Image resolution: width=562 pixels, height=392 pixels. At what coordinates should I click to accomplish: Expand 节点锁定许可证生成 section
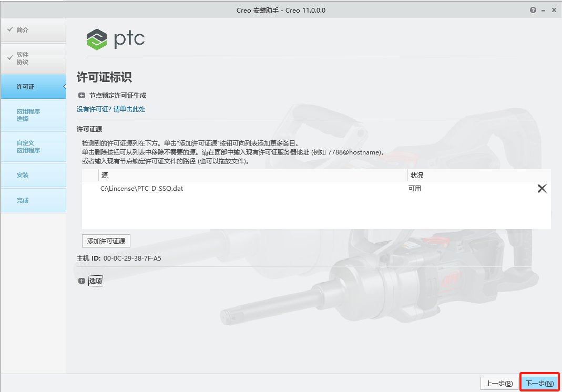tap(81, 95)
